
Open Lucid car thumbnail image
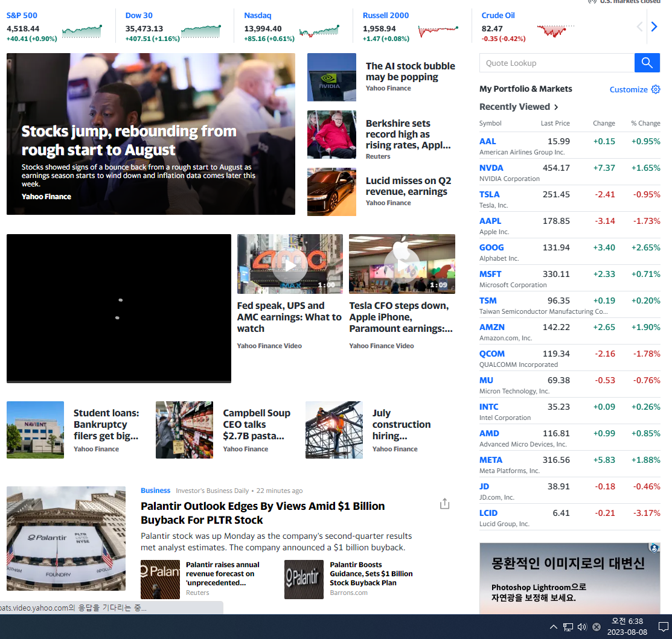coord(331,192)
